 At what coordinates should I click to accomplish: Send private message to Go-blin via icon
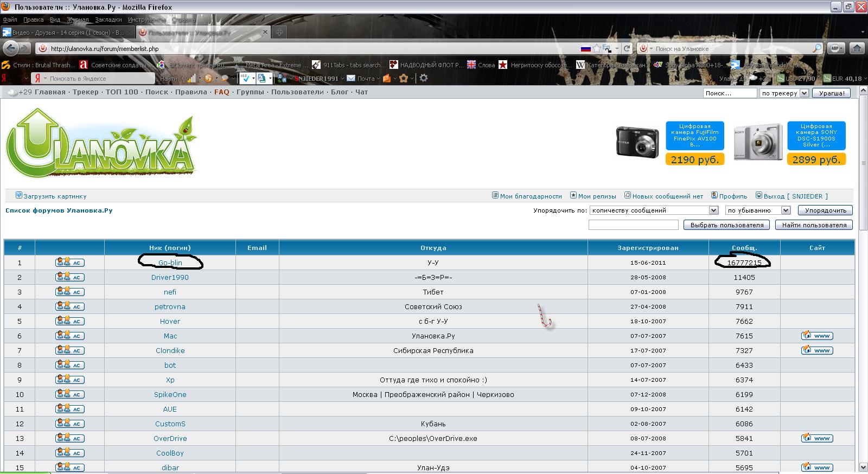pos(69,262)
